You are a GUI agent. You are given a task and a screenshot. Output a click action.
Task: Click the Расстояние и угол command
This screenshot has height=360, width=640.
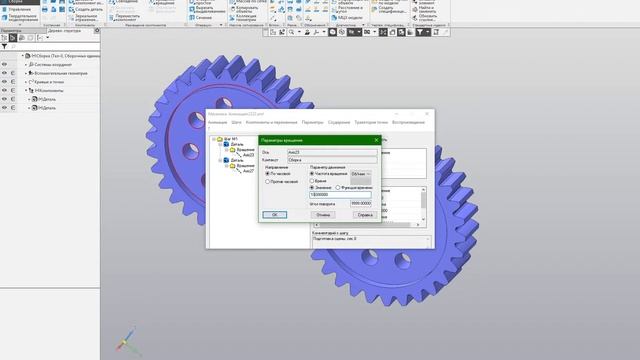(347, 9)
